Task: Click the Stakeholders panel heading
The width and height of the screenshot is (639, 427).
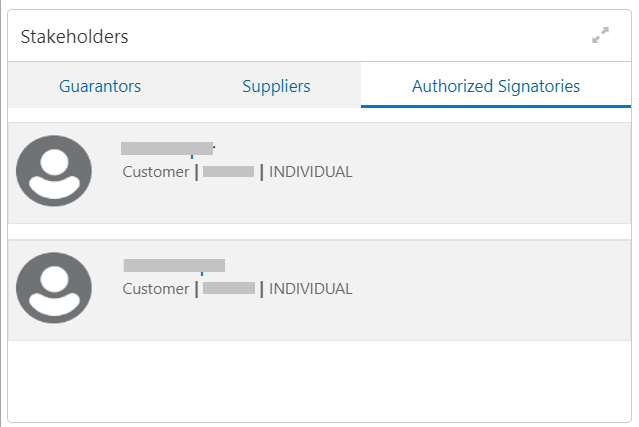Action: pos(75,37)
